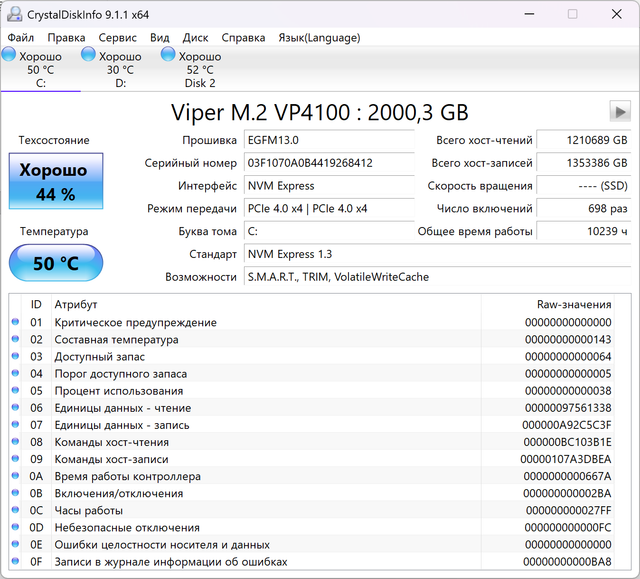Click the CrystalDiskInfo app icon in title bar
The width and height of the screenshot is (640, 579).
pyautogui.click(x=15, y=14)
